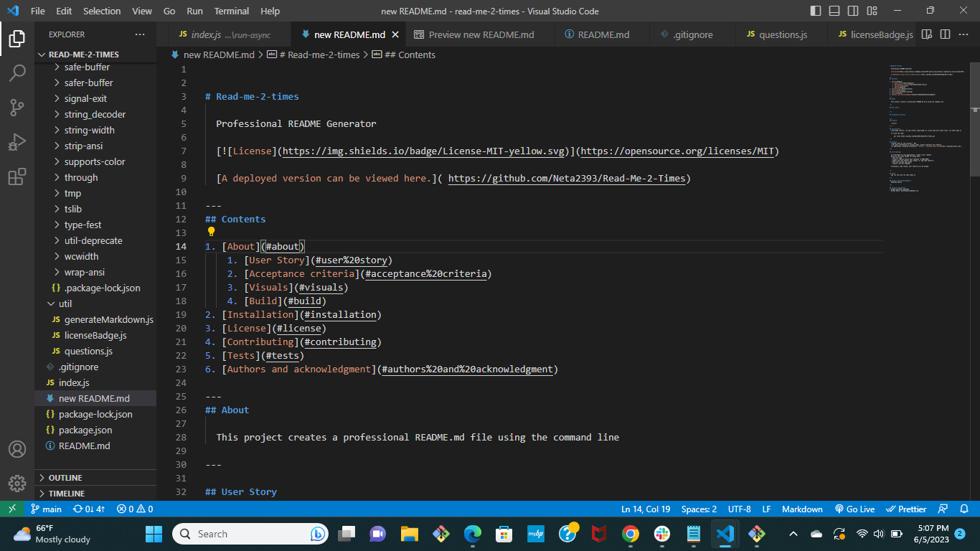Open the weather widget in the taskbar

pos(52,534)
